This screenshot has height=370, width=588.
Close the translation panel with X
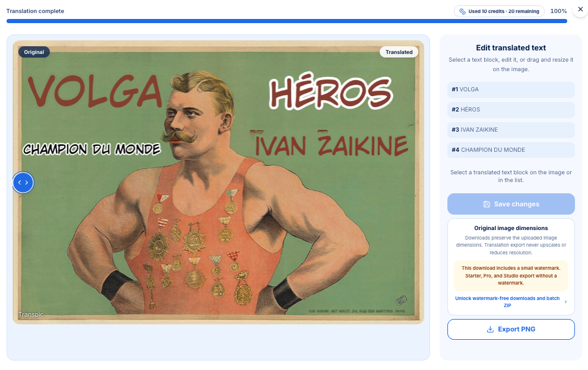click(580, 9)
